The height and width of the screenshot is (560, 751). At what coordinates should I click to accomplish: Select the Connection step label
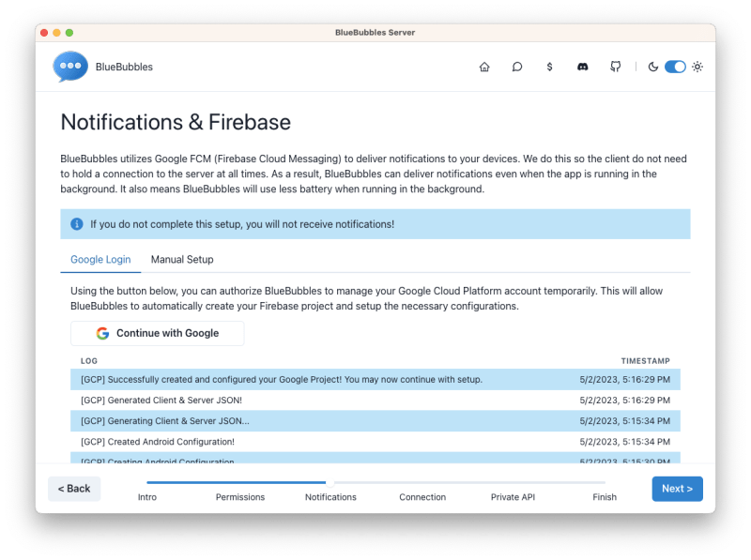[x=422, y=497]
